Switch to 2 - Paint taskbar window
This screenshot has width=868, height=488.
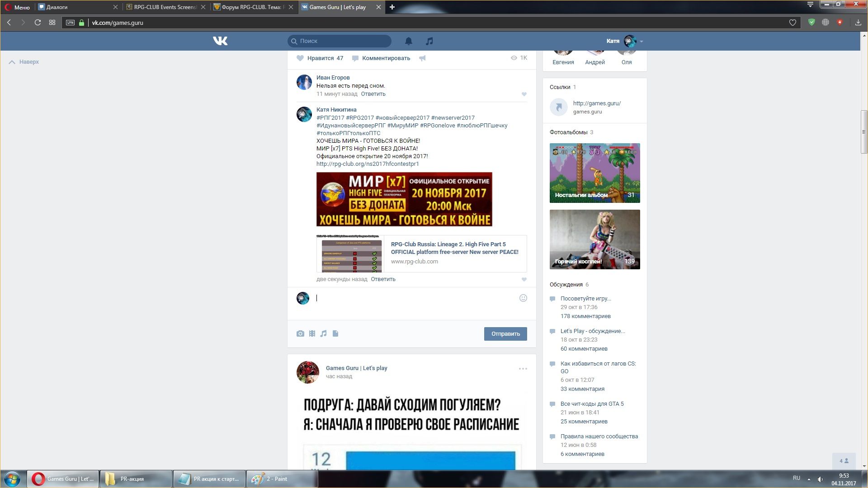pos(282,479)
